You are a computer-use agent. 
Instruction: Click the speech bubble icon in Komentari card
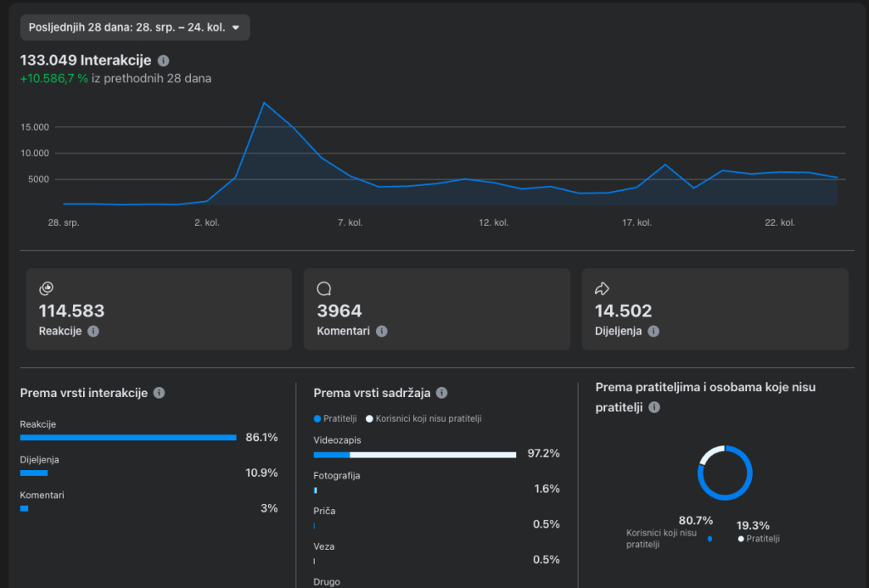coord(323,289)
